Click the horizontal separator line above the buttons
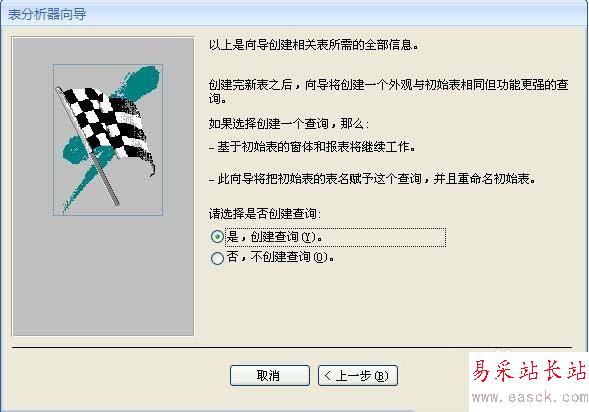The height and width of the screenshot is (412, 589). (x=292, y=348)
